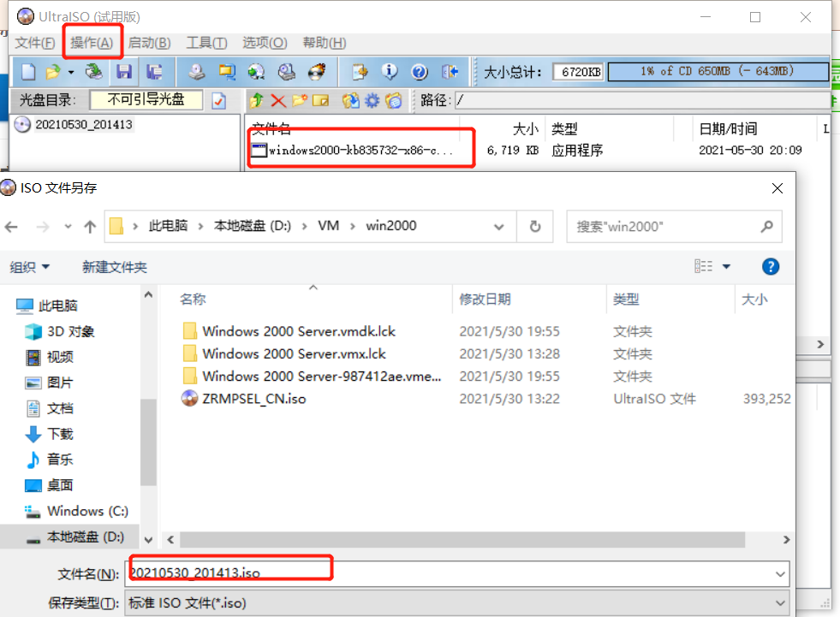Click the 1% of CD 650MB capacity bar
This screenshot has width=840, height=617.
pyautogui.click(x=718, y=71)
